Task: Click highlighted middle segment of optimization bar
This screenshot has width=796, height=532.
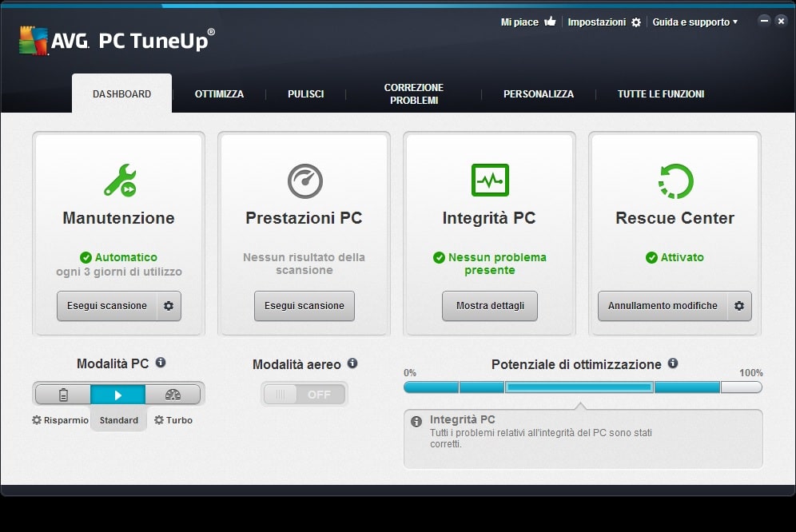Action: pos(579,387)
